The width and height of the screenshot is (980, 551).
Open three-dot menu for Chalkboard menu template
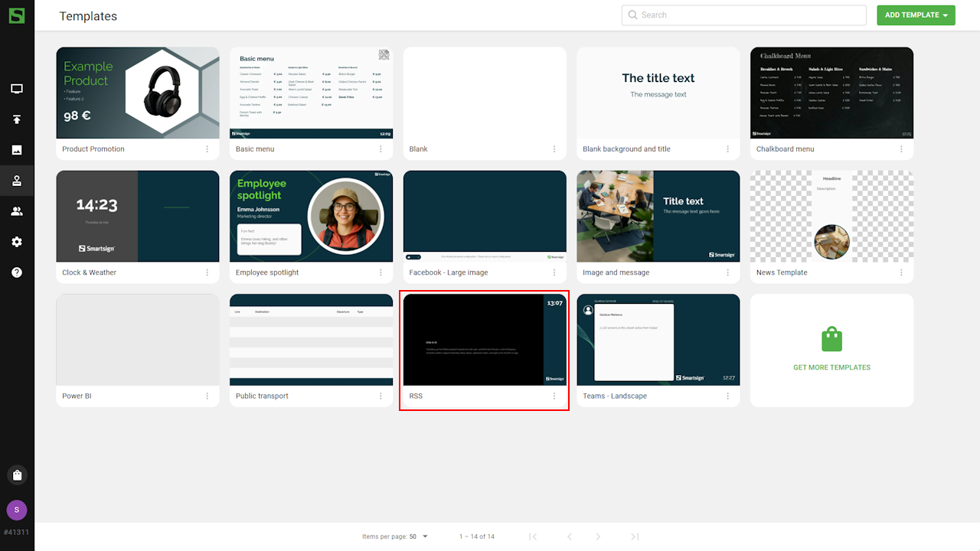point(901,149)
